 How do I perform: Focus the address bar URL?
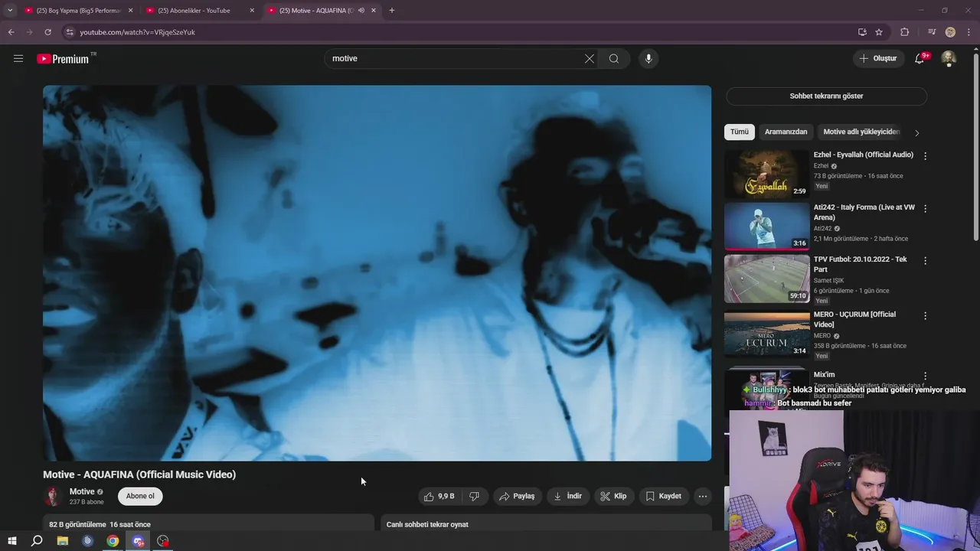[x=138, y=32]
